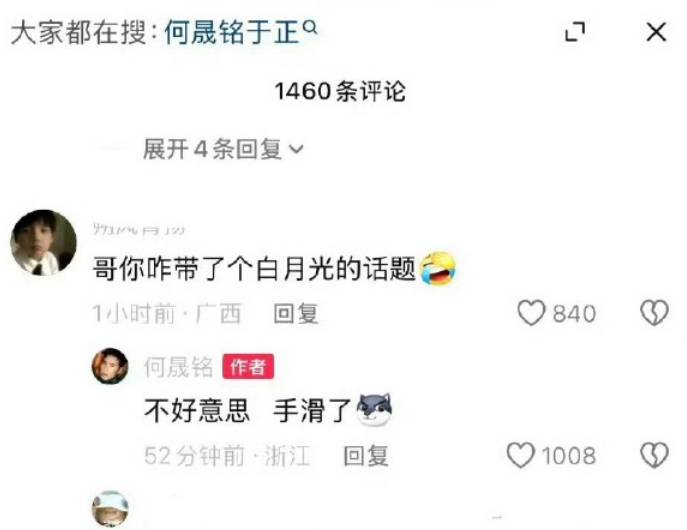Dislike the author's 手滑了 reply
The width and height of the screenshot is (687, 530).
point(654,455)
